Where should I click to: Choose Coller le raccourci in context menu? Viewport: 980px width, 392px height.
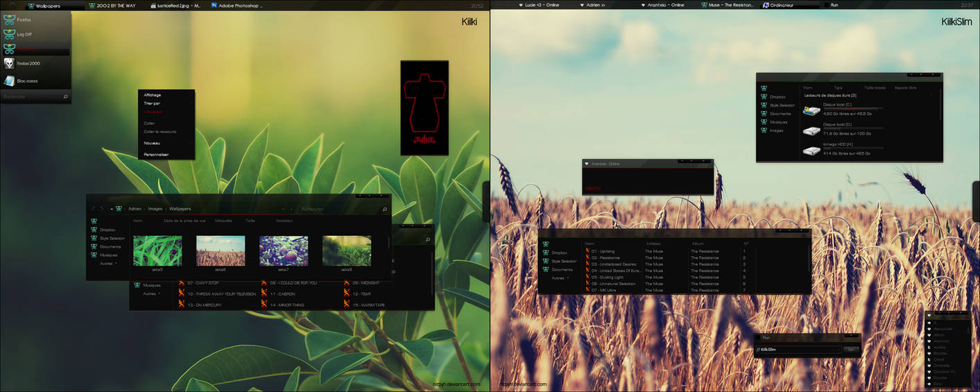(x=160, y=132)
